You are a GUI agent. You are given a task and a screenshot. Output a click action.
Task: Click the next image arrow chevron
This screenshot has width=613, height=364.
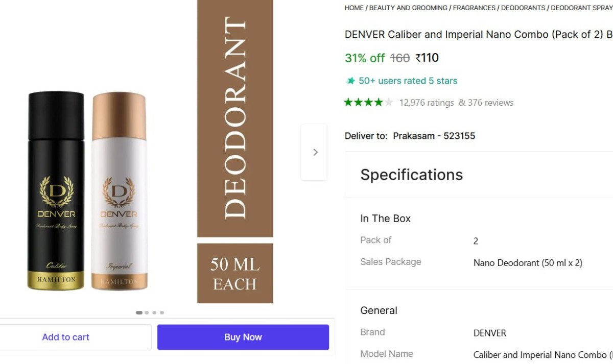(315, 152)
